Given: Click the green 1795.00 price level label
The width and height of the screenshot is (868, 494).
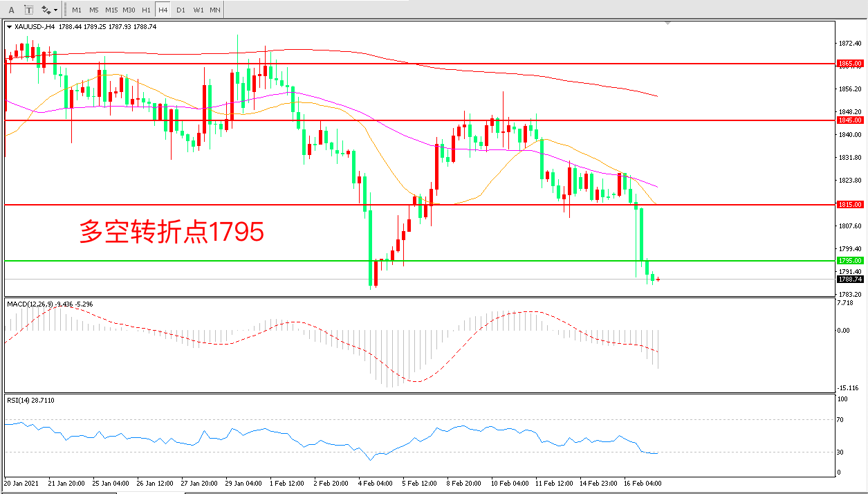Looking at the screenshot, I should pos(850,261).
